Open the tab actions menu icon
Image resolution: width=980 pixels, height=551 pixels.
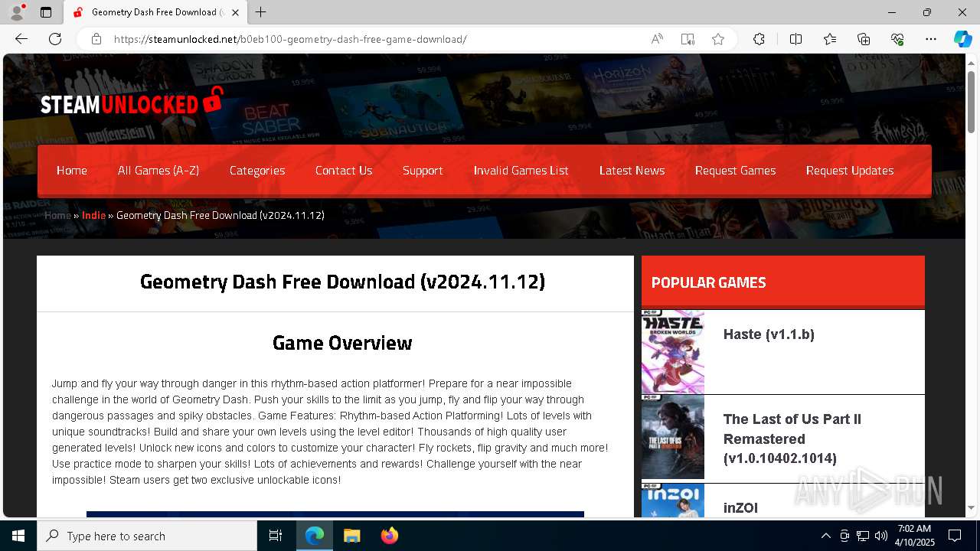tap(46, 12)
